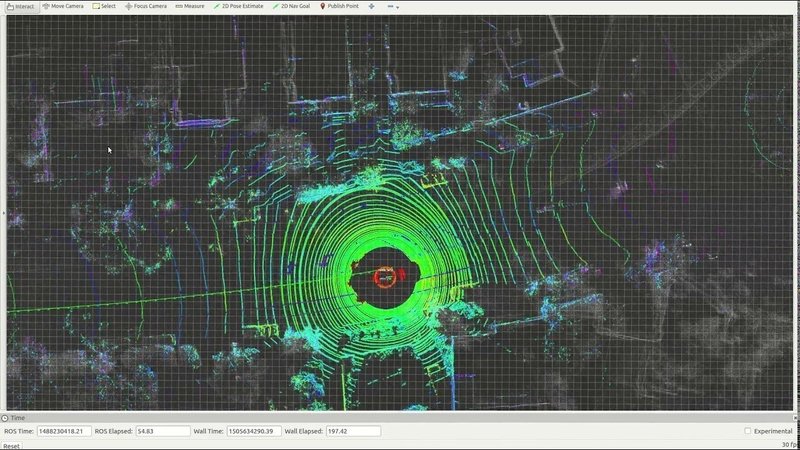Choose the Select tool
The width and height of the screenshot is (800, 450).
(104, 6)
